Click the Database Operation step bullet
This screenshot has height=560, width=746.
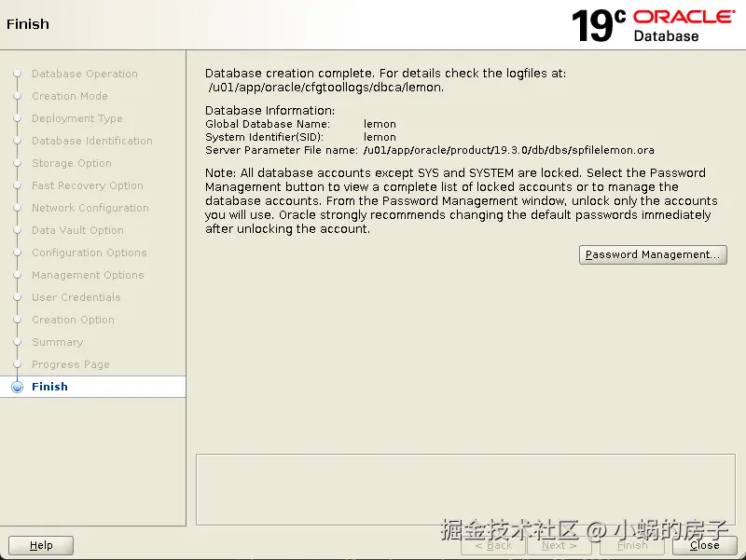point(17,74)
